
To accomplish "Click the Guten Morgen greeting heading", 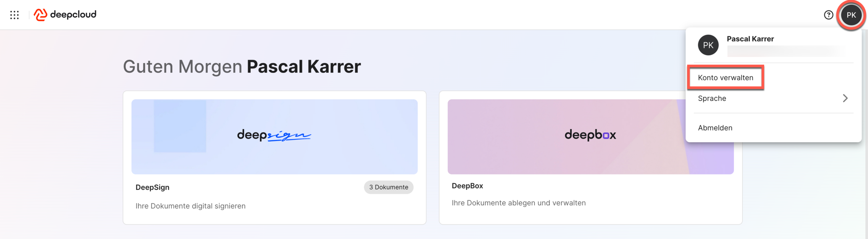I will click(241, 67).
